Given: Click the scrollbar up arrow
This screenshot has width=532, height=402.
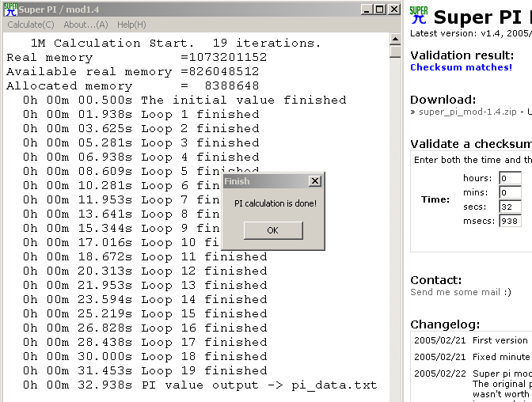Looking at the screenshot, I should tap(395, 40).
